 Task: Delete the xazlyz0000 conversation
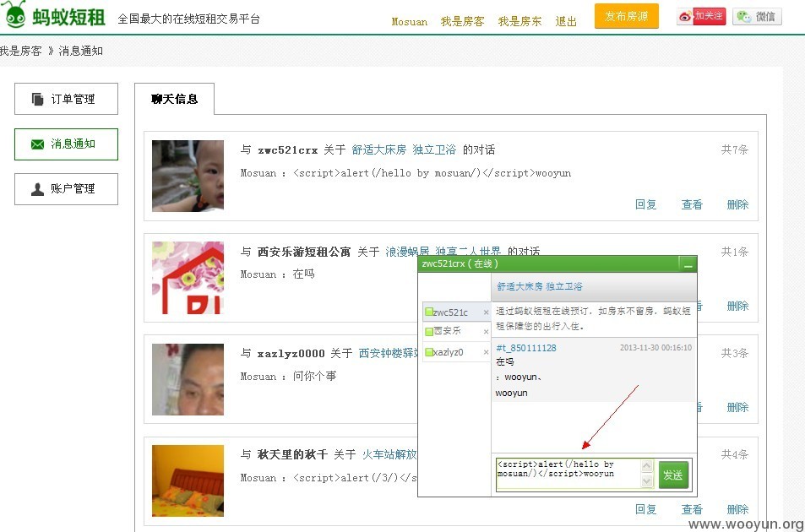point(737,407)
